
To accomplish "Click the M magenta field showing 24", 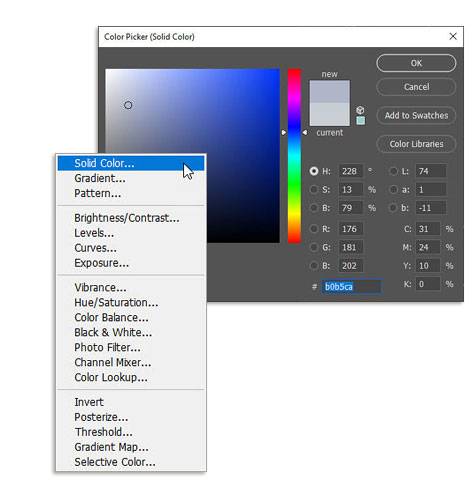I will point(428,247).
